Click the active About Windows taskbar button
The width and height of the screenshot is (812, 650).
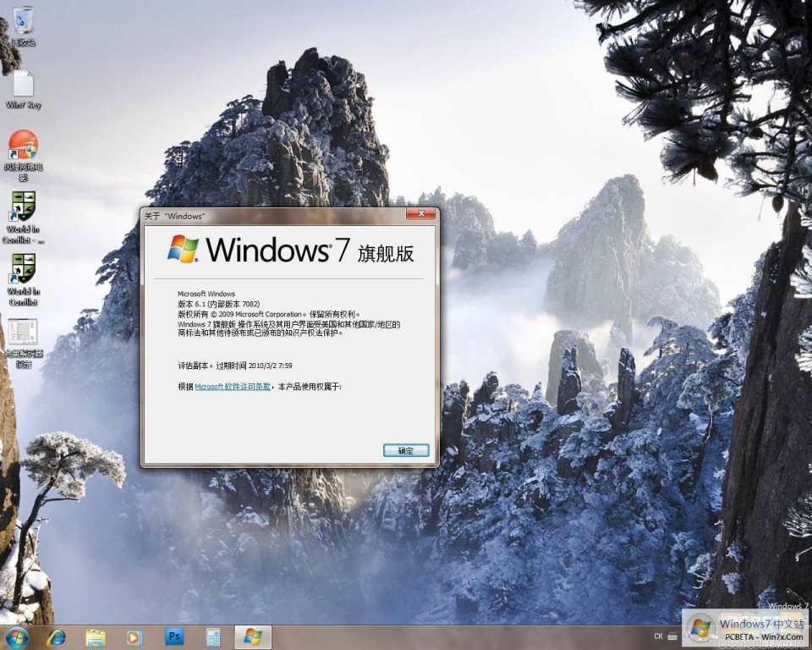(x=253, y=637)
